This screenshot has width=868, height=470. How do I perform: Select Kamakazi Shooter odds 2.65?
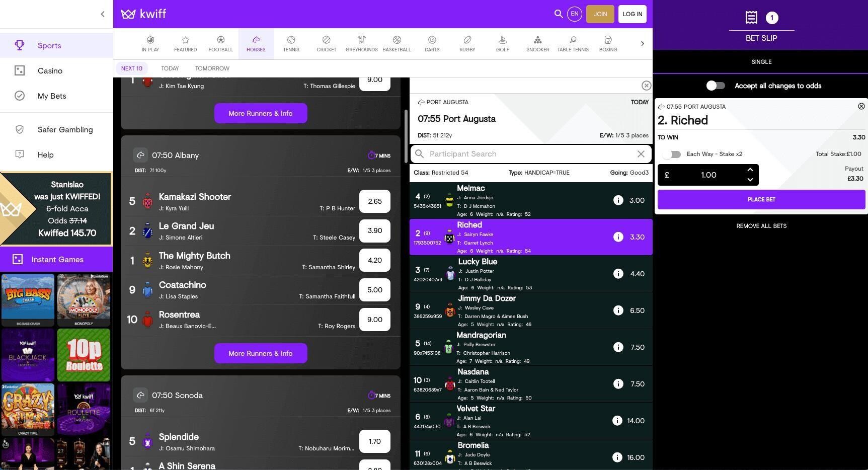[375, 201]
